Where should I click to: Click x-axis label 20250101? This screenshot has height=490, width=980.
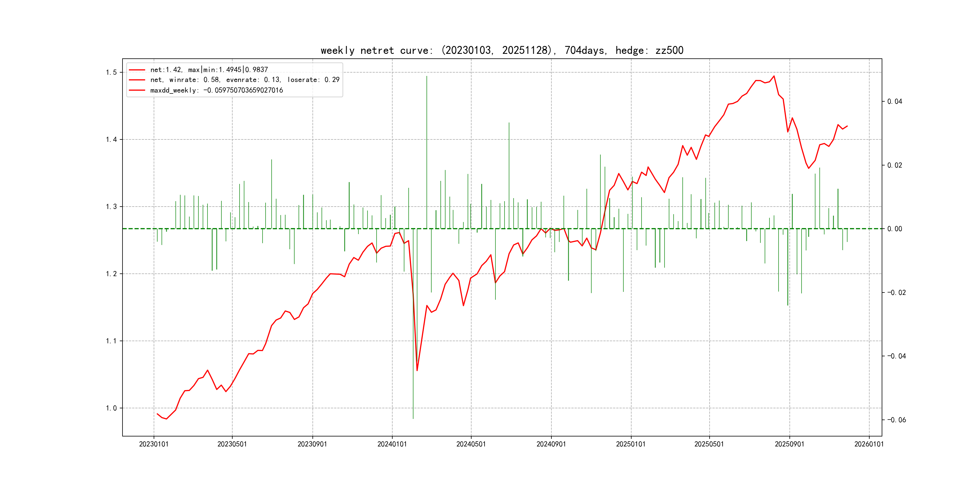(x=631, y=444)
